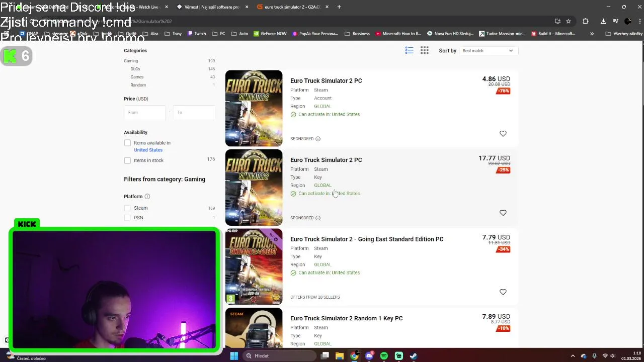Open the Alza bookmarks folder
The height and width of the screenshot is (362, 644).
(149, 34)
